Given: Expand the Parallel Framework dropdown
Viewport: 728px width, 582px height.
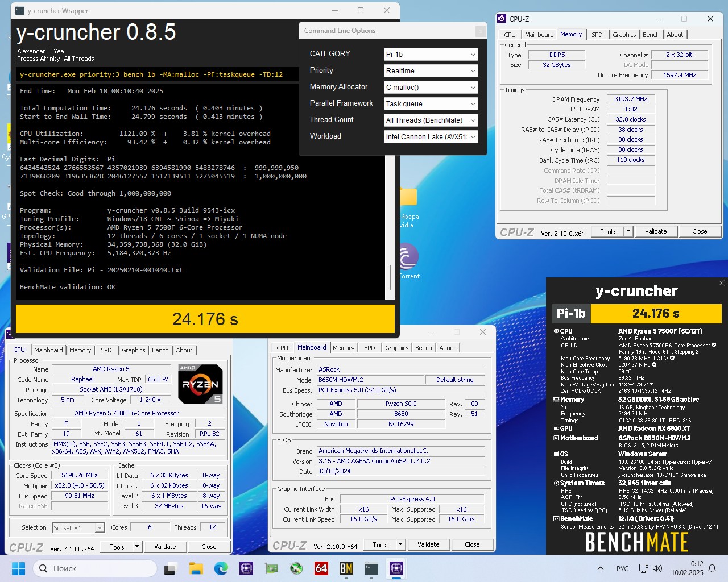Looking at the screenshot, I should (431, 103).
